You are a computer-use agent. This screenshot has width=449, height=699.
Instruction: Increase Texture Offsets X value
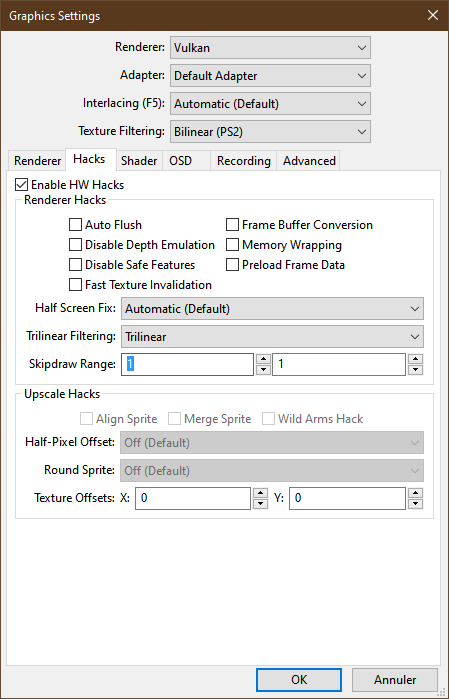261,493
